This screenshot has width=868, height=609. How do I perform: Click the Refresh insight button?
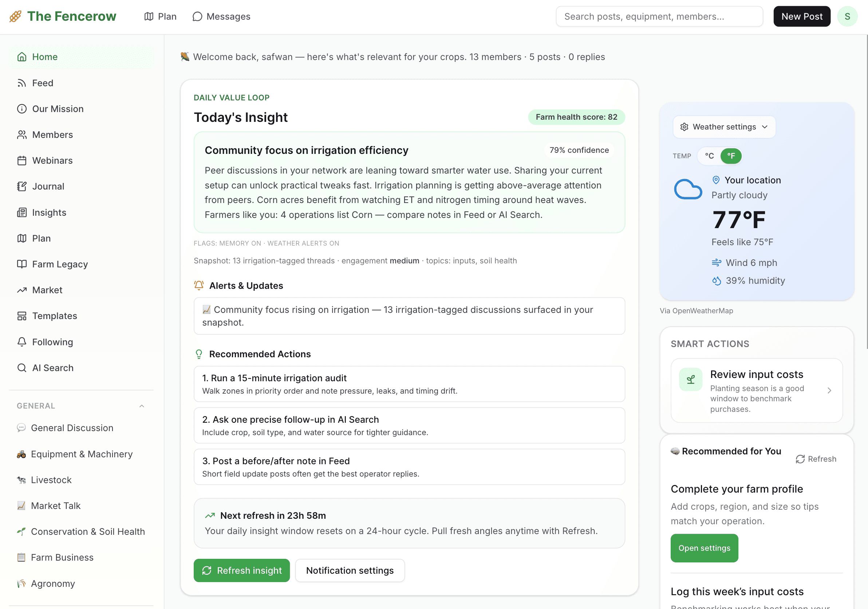click(x=241, y=570)
